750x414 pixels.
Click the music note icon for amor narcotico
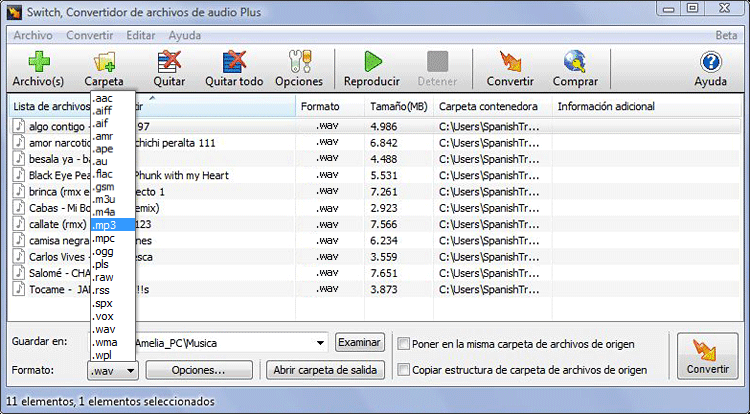pyautogui.click(x=19, y=142)
